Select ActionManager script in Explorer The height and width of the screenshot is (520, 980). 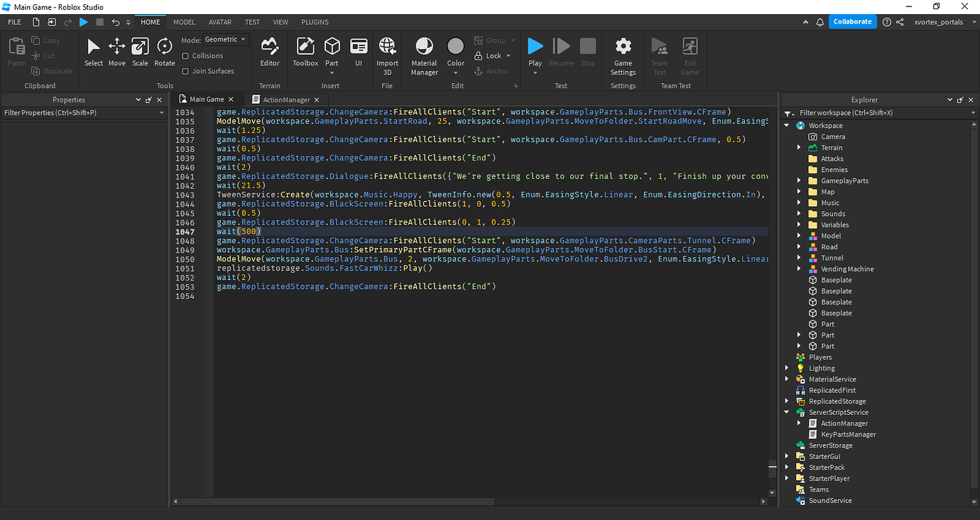[x=844, y=423]
